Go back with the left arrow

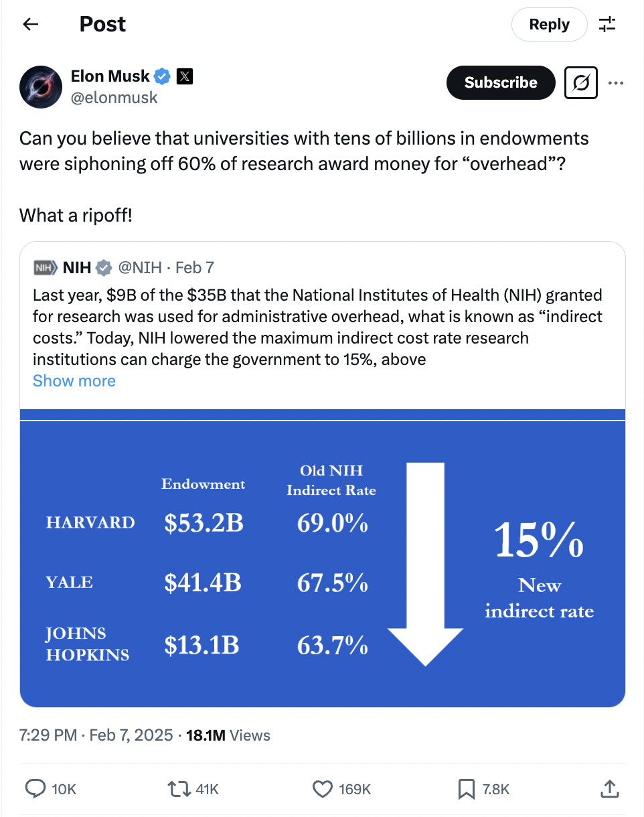click(x=30, y=25)
